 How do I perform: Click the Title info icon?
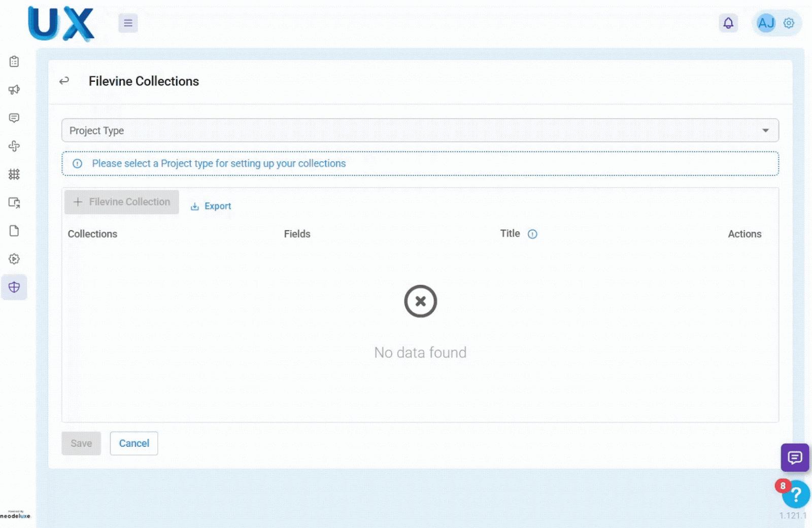[x=532, y=234]
